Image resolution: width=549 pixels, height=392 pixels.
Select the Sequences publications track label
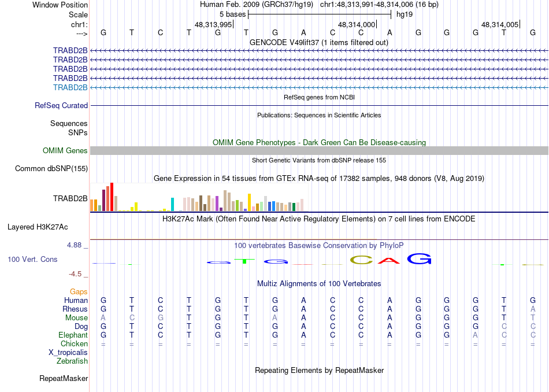69,123
